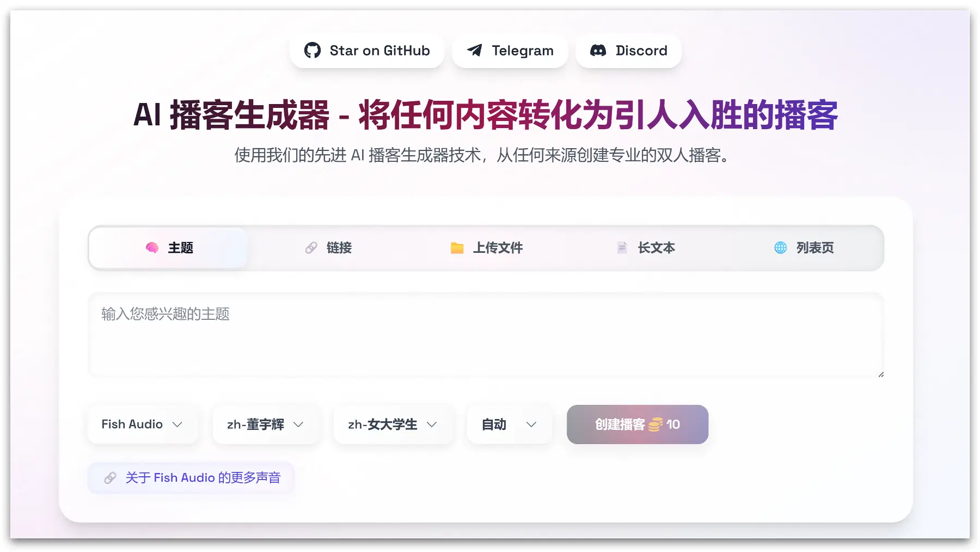Switch to the 主题 tab
Image resolution: width=980 pixels, height=552 pixels.
[x=169, y=248]
